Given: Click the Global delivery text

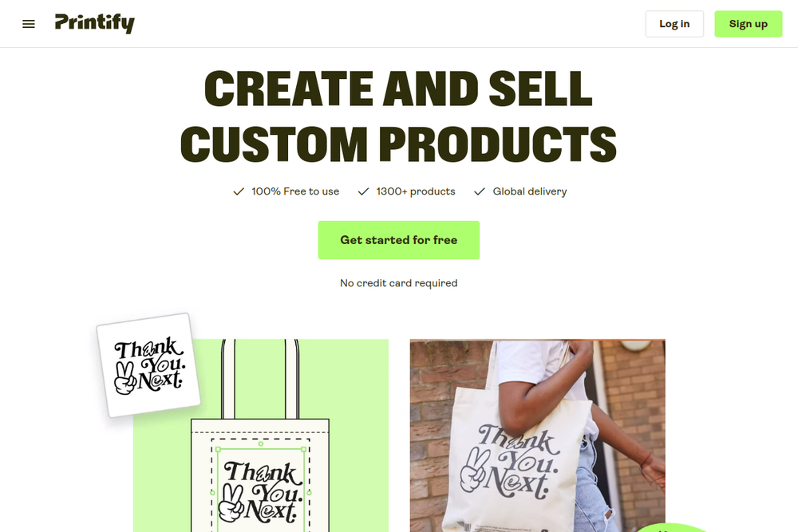Looking at the screenshot, I should click(x=529, y=191).
